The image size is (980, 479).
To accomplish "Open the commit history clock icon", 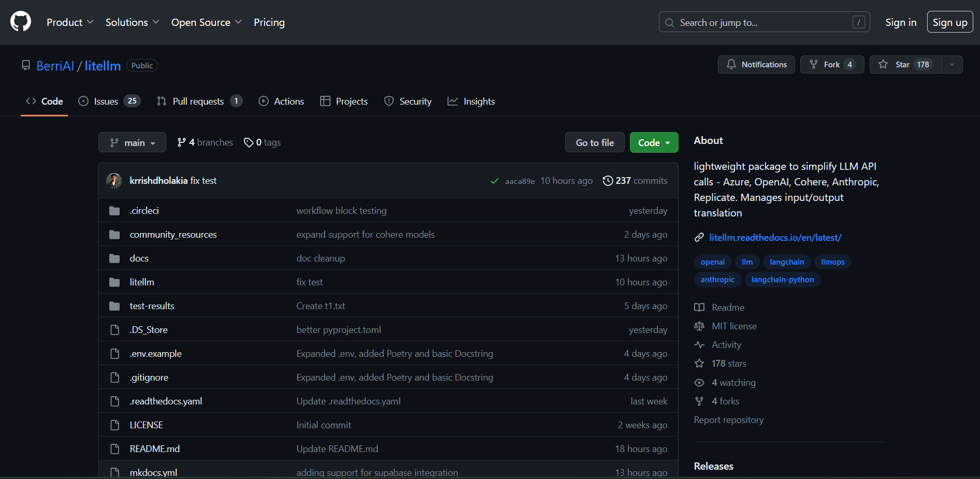I will 608,181.
